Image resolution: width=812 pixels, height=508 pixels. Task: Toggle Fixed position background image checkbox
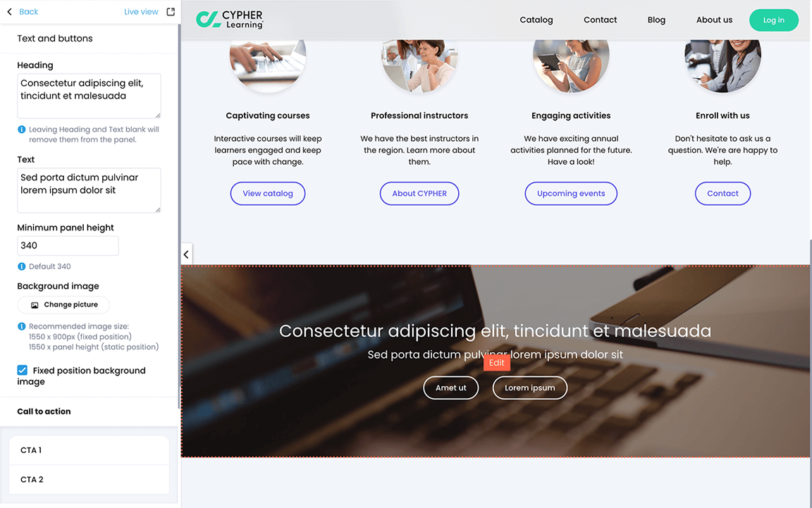coord(23,370)
